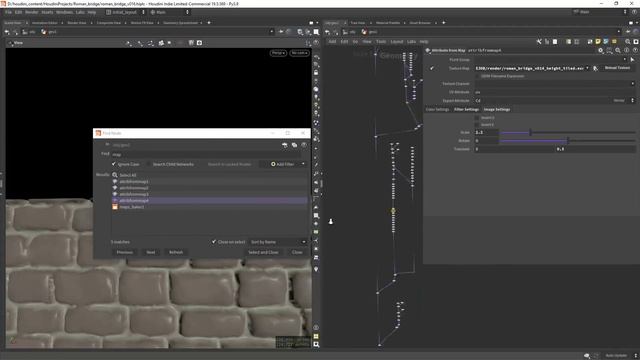This screenshot has width=640, height=360.
Task: Click parameter pane gear settings icon
Action: pos(601,50)
